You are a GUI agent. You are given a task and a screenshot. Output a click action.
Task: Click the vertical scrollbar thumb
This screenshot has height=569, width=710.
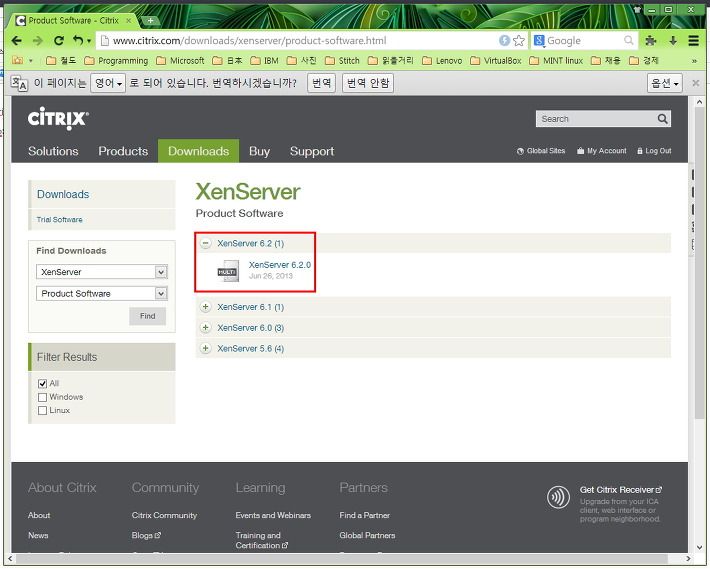click(699, 263)
